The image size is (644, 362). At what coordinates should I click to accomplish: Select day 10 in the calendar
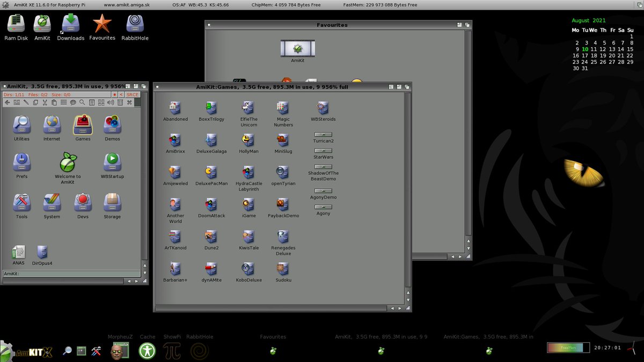pyautogui.click(x=585, y=49)
